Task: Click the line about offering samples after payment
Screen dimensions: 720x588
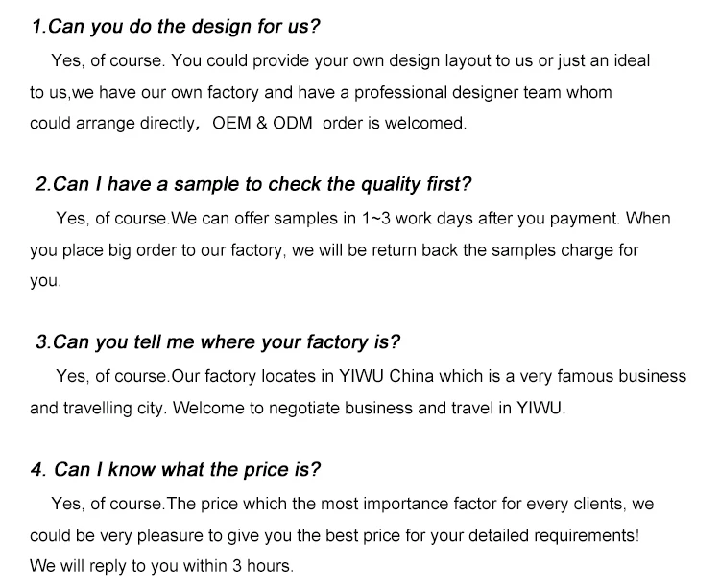Action: coord(364,218)
